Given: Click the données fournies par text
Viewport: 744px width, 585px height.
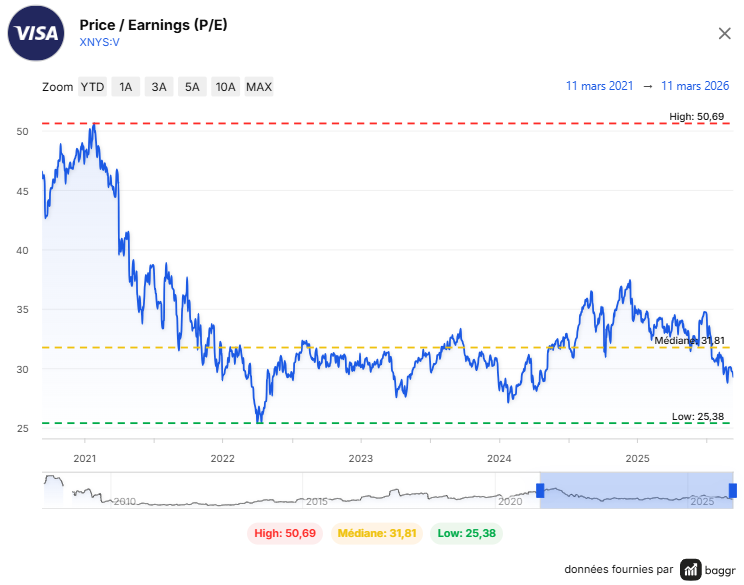Looking at the screenshot, I should point(619,569).
